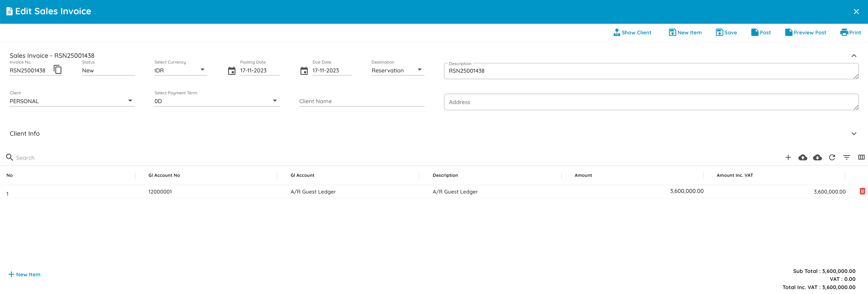The width and height of the screenshot is (868, 294).
Task: Open the Posting Date calendar icon
Action: (x=232, y=71)
